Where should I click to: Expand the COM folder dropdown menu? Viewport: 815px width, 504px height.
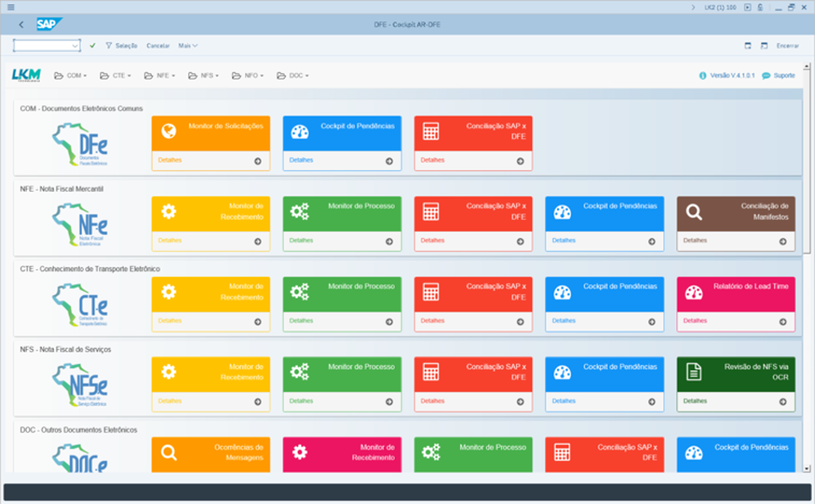pyautogui.click(x=70, y=76)
